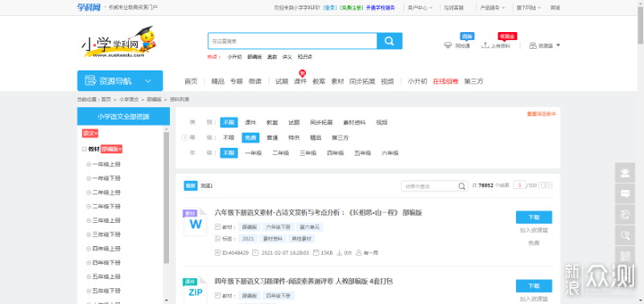Click 下载 button for the 六年级下册 result
This screenshot has width=644, height=304.
click(x=534, y=217)
